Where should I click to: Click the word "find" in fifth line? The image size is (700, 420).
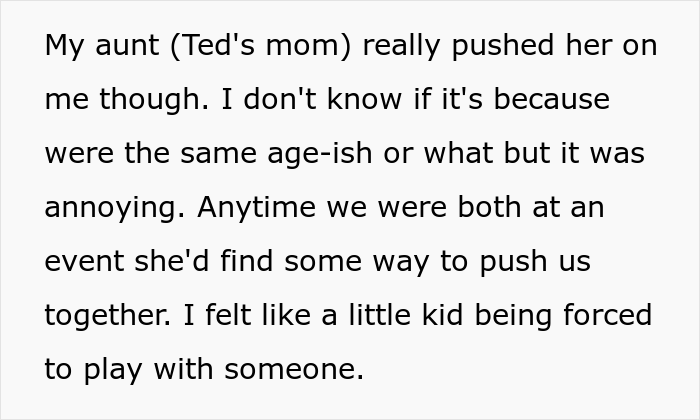tap(246, 262)
